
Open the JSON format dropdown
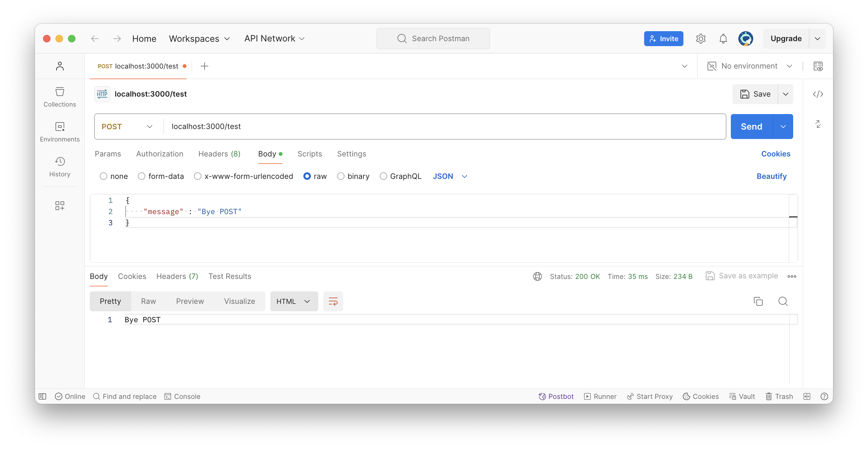(450, 176)
